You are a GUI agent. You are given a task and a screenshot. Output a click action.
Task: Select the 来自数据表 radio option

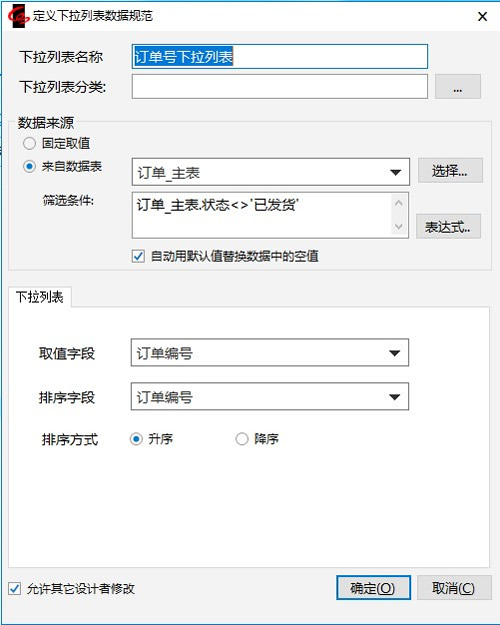coord(30,166)
